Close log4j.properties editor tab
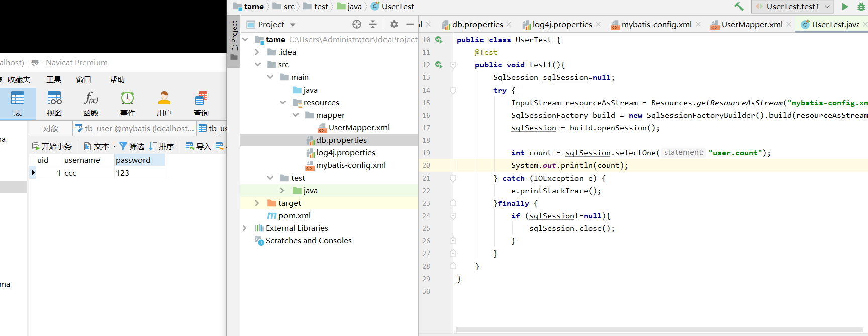Image resolution: width=868 pixels, height=336 pixels. click(598, 24)
